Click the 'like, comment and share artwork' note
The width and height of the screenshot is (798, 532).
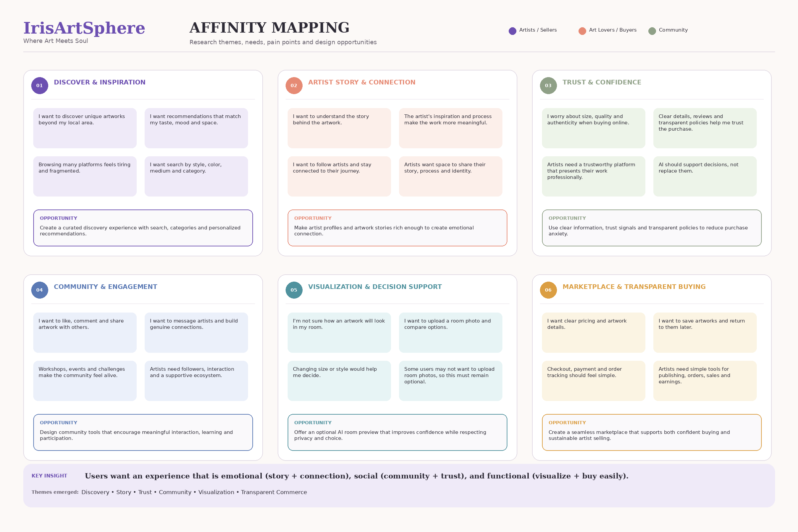(x=85, y=333)
